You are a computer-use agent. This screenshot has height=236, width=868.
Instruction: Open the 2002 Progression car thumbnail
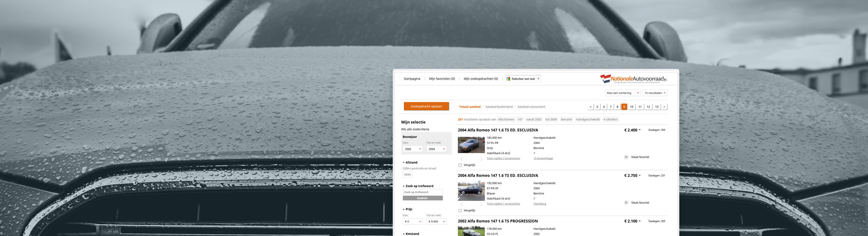click(x=471, y=231)
